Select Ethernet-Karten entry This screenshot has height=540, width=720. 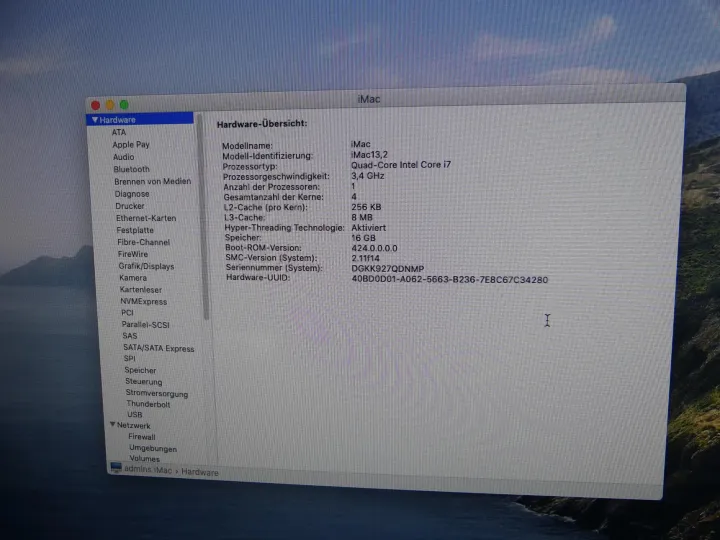tap(146, 218)
